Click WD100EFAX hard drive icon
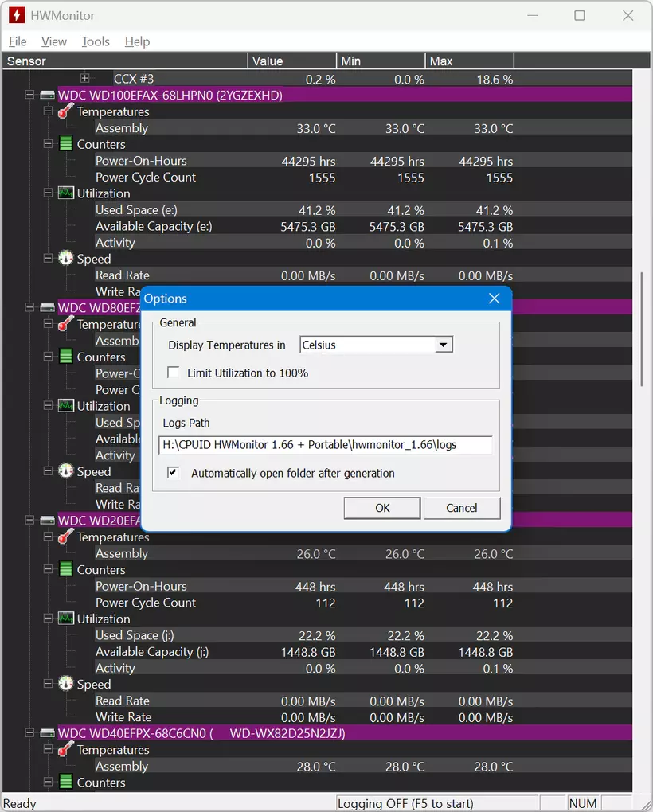 pos(48,95)
